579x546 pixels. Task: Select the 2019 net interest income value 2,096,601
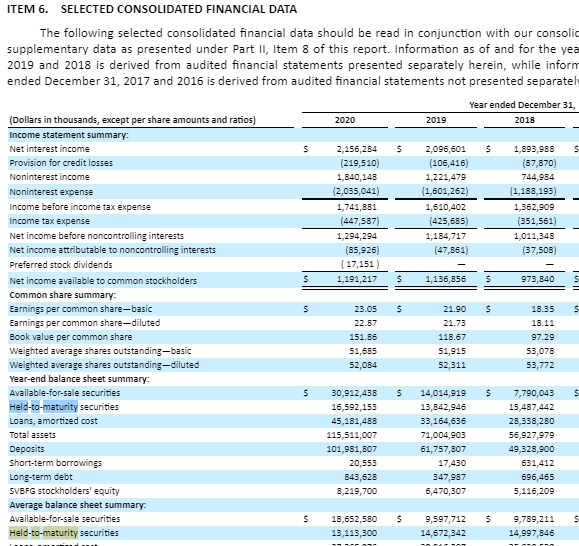tap(446, 149)
